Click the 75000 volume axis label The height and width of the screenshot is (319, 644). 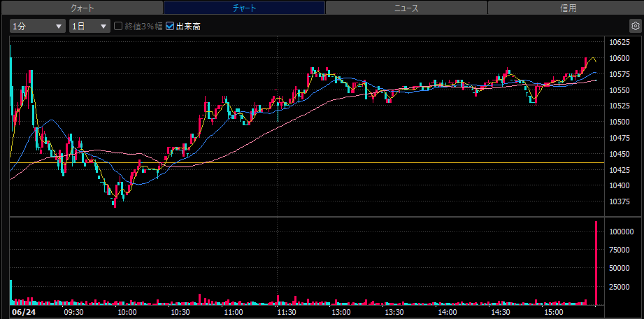(x=620, y=250)
